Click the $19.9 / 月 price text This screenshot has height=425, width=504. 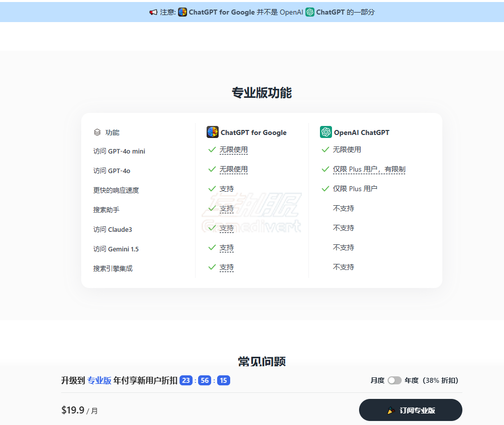point(79,410)
